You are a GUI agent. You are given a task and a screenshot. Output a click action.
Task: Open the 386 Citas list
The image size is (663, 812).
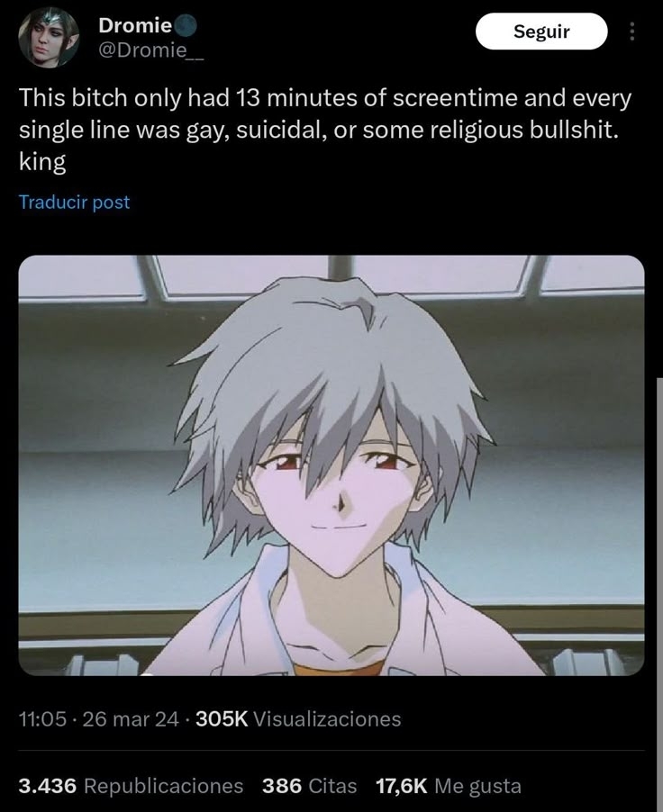(310, 786)
